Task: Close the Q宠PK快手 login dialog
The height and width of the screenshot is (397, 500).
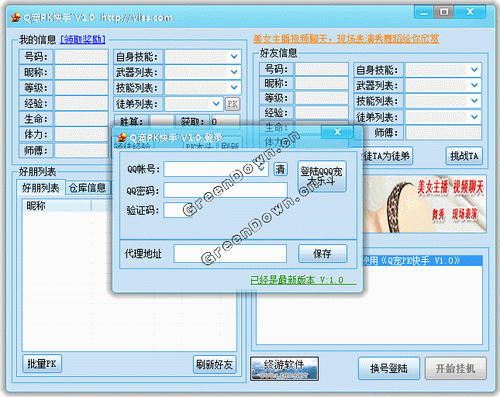Action: point(337,132)
